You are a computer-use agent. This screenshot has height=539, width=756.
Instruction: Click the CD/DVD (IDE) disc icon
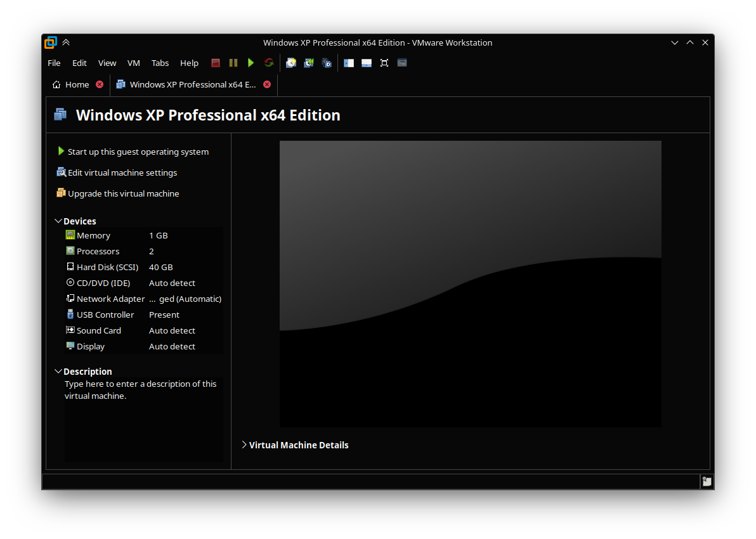70,283
